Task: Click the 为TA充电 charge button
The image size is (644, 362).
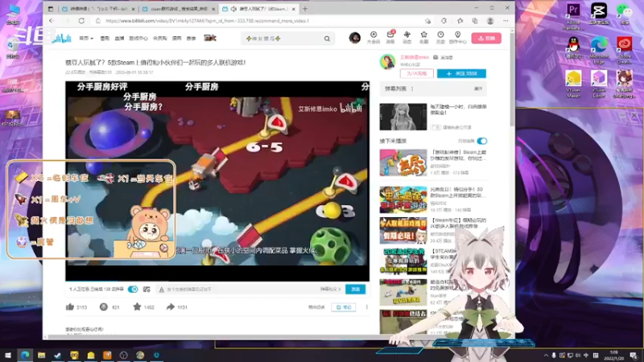Action: tap(416, 73)
